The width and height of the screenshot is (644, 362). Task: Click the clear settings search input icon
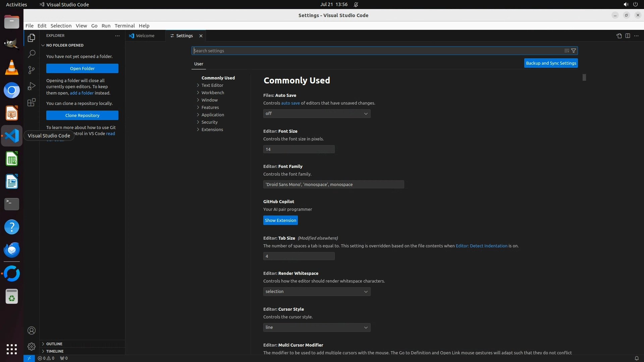pos(567,51)
